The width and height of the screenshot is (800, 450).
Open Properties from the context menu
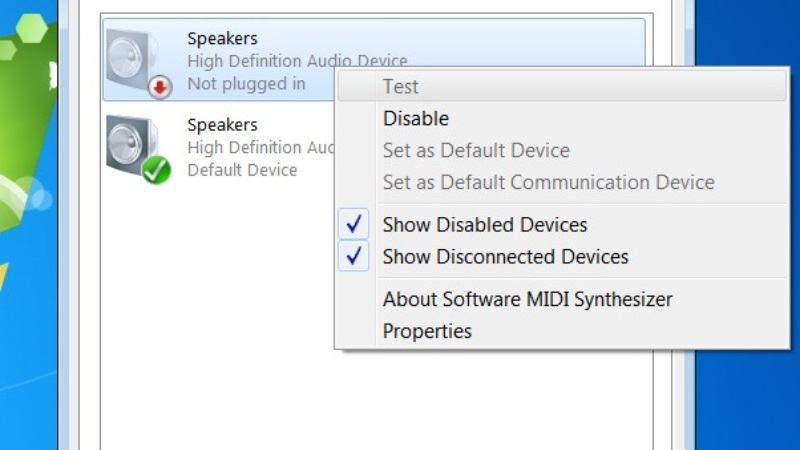[427, 331]
